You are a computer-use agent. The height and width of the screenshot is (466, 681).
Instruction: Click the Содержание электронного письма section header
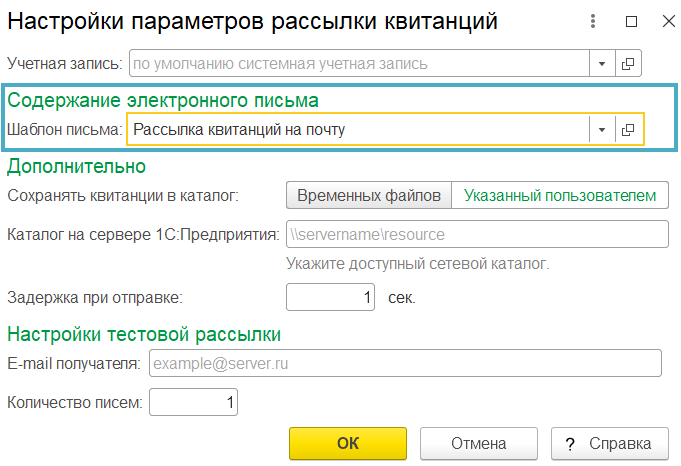tap(163, 100)
